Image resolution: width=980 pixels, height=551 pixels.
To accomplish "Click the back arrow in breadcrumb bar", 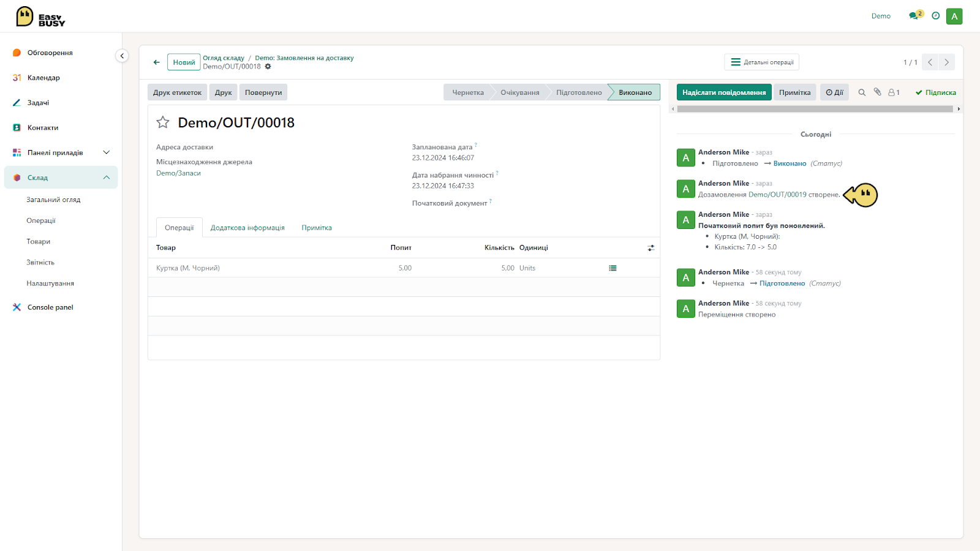I will click(157, 62).
